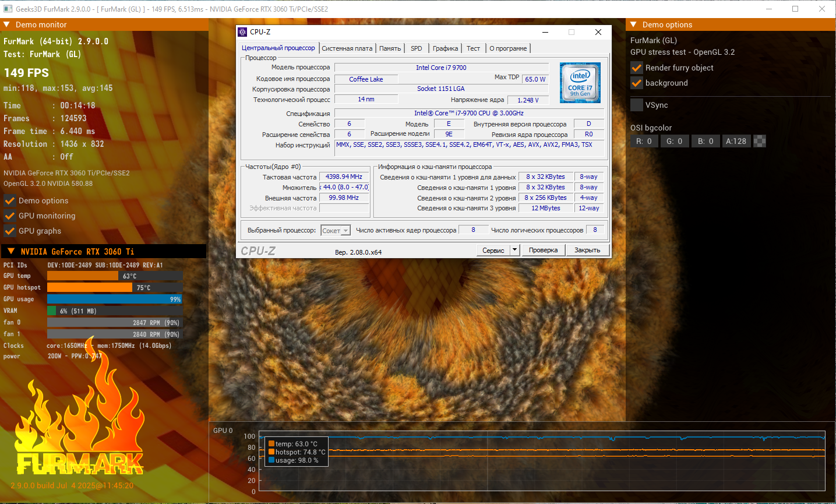
Task: Uncheck GPU monitoring checkbox
Action: pyautogui.click(x=10, y=216)
